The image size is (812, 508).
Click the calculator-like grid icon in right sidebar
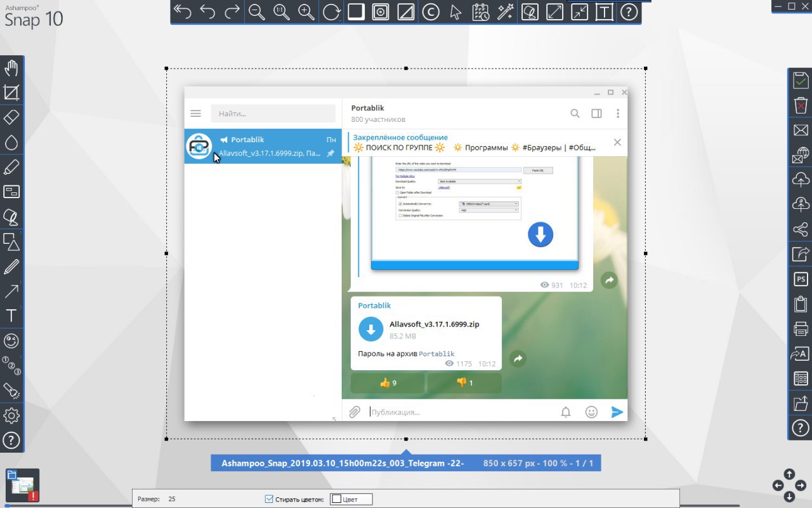click(x=801, y=378)
